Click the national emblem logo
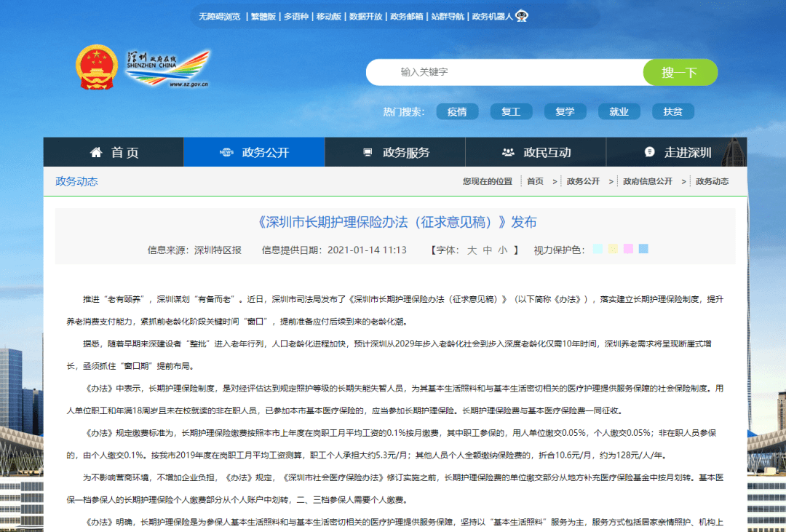Viewport: 786px width, 532px height. pyautogui.click(x=97, y=68)
